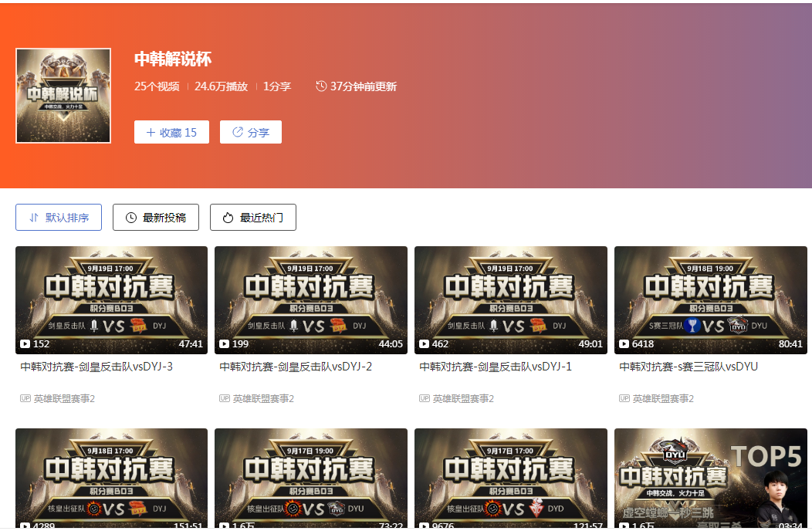
Task: Open the video titled 中韩对抗赛-剑皇反击队vsDYJ-2
Action: [296, 367]
